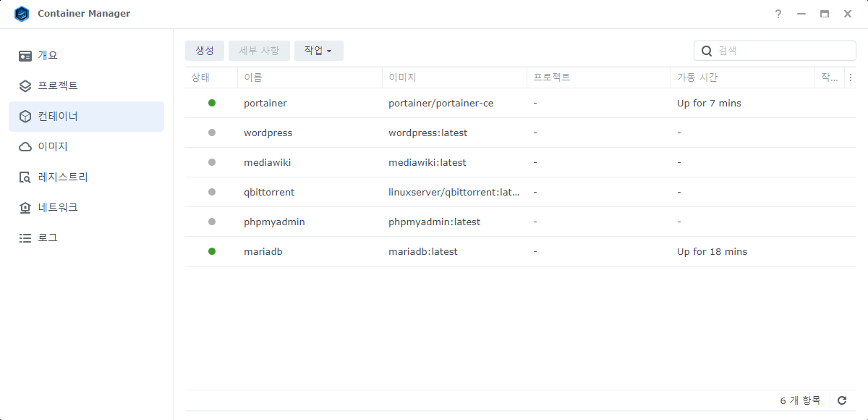Select the wordpress container name
This screenshot has width=868, height=420.
268,133
